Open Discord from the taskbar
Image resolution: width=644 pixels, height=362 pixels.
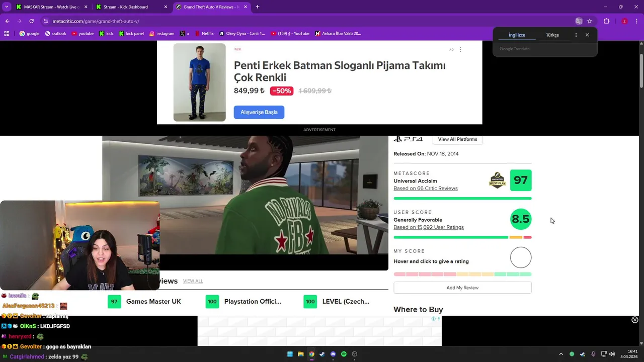[x=333, y=354]
